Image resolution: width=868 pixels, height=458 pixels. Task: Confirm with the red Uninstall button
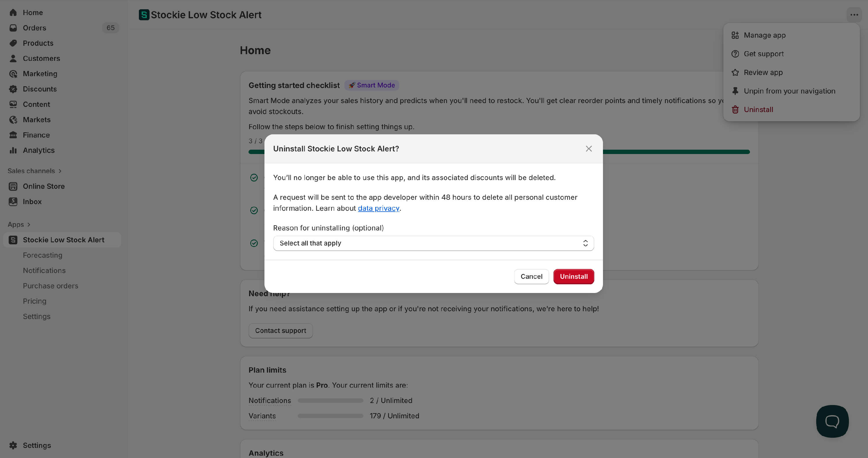573,276
